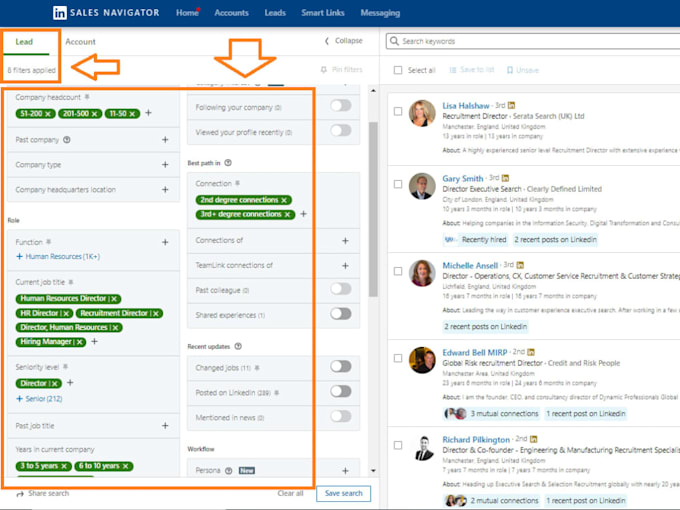The image size is (680, 510).
Task: Remove Director seniority level chip
Action: (x=55, y=383)
